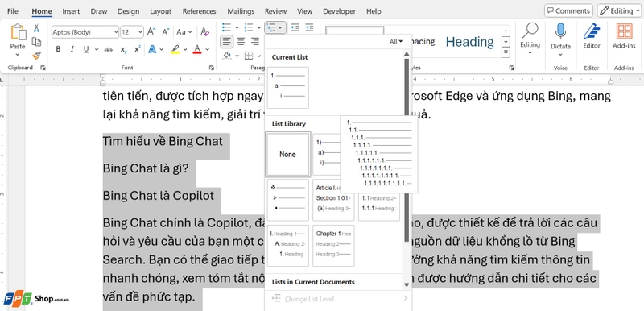The image size is (644, 311).
Task: Expand the Styles gallery more arrow
Action: (506, 52)
